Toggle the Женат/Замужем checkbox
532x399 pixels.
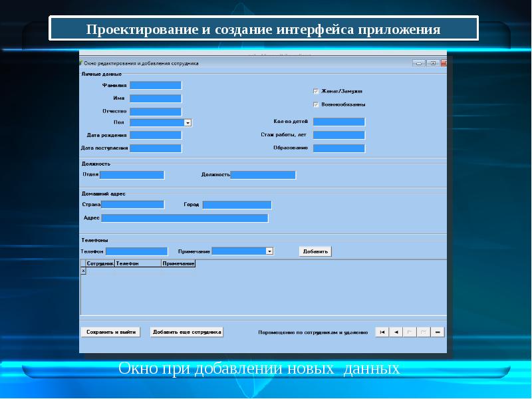click(x=316, y=91)
